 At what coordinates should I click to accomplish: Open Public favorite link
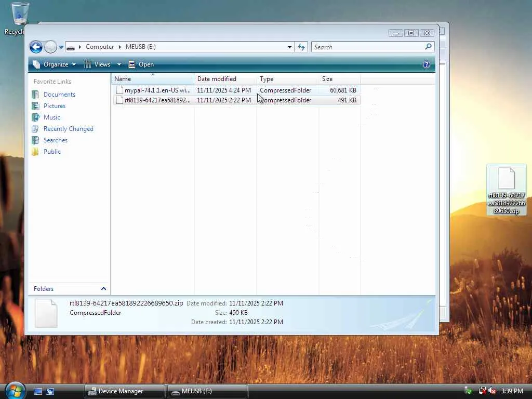[52, 152]
